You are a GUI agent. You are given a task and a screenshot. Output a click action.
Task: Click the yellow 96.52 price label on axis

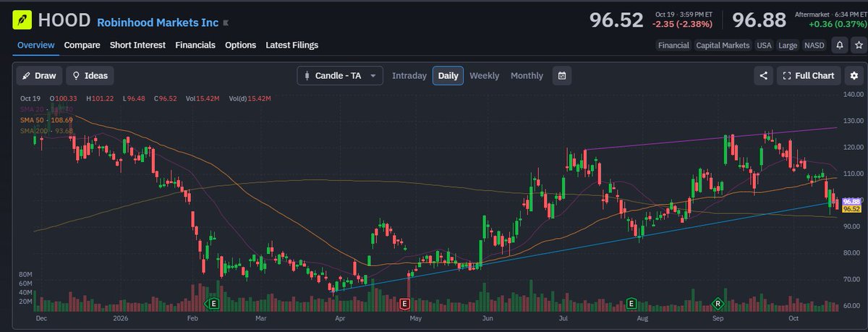[851, 210]
